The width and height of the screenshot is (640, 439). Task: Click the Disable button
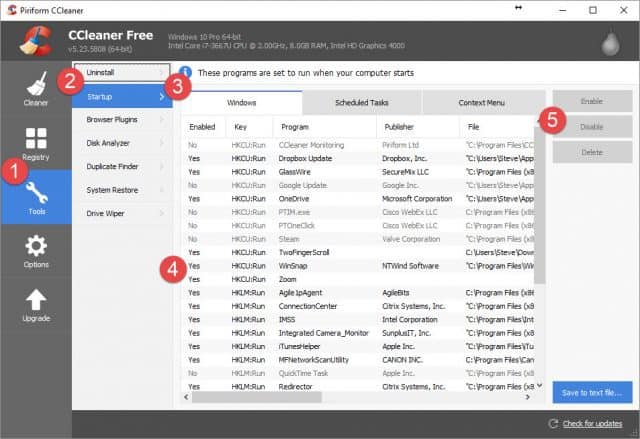[x=592, y=127]
